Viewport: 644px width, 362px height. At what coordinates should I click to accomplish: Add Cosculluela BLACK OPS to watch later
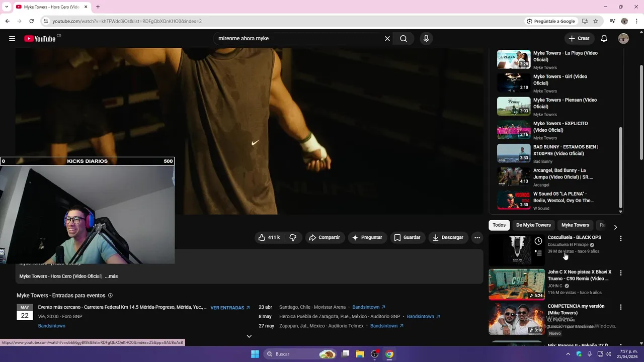pyautogui.click(x=538, y=241)
